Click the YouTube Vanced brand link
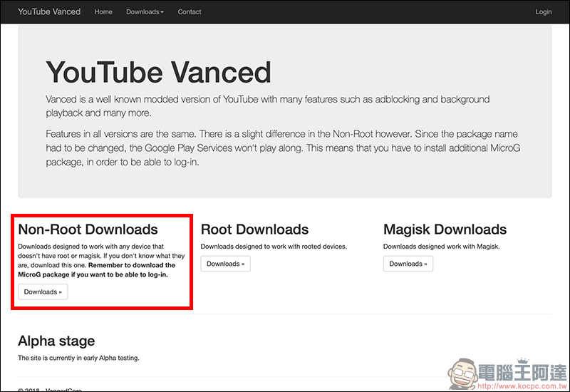Image resolution: width=570 pixels, height=392 pixels. click(49, 11)
